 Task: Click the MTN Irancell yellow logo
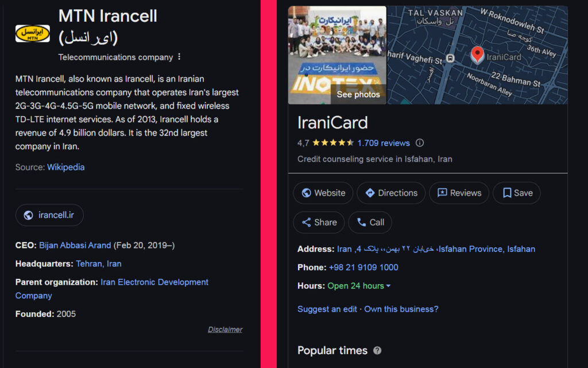point(33,33)
